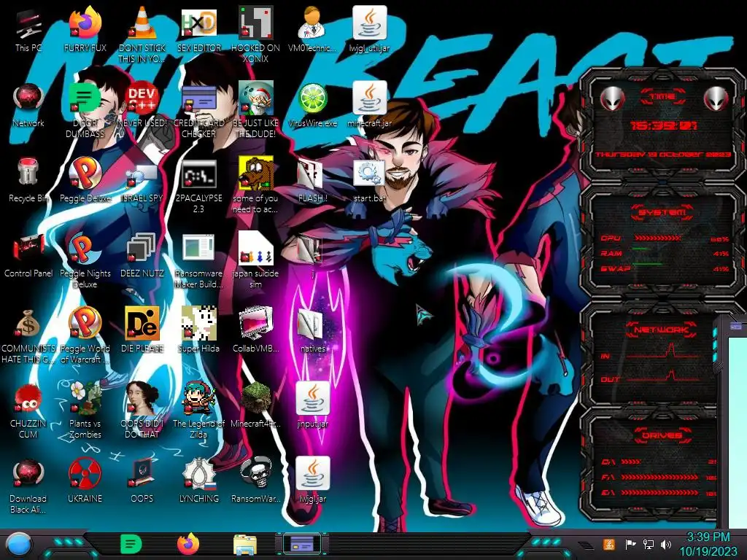
Task: Open the green chat app in taskbar
Action: 131,545
